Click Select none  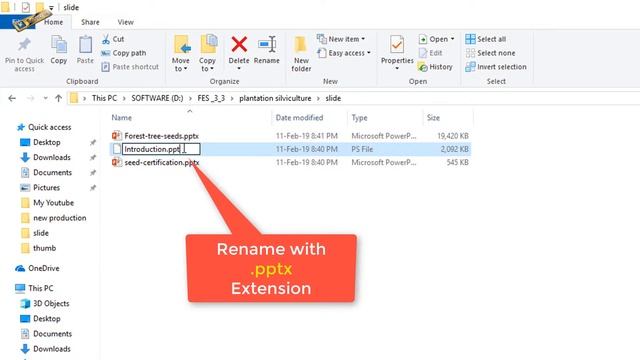(x=490, y=53)
